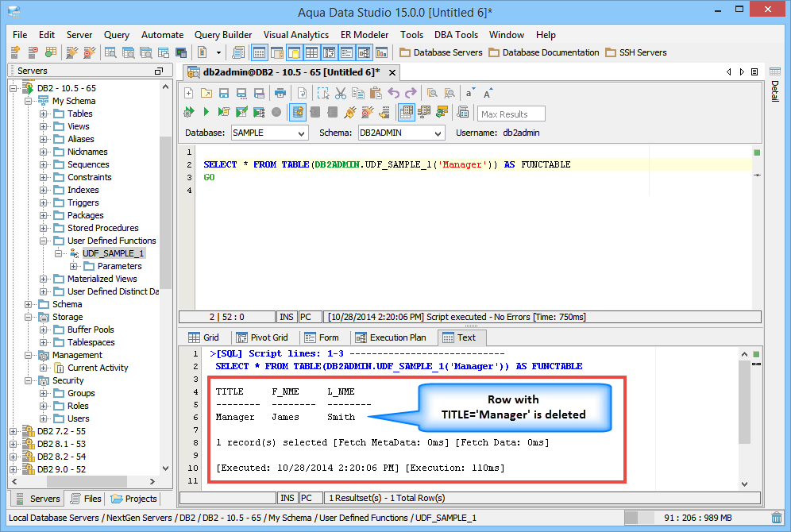The height and width of the screenshot is (532, 791).
Task: Toggle the INS insert mode indicator
Action: point(287,317)
